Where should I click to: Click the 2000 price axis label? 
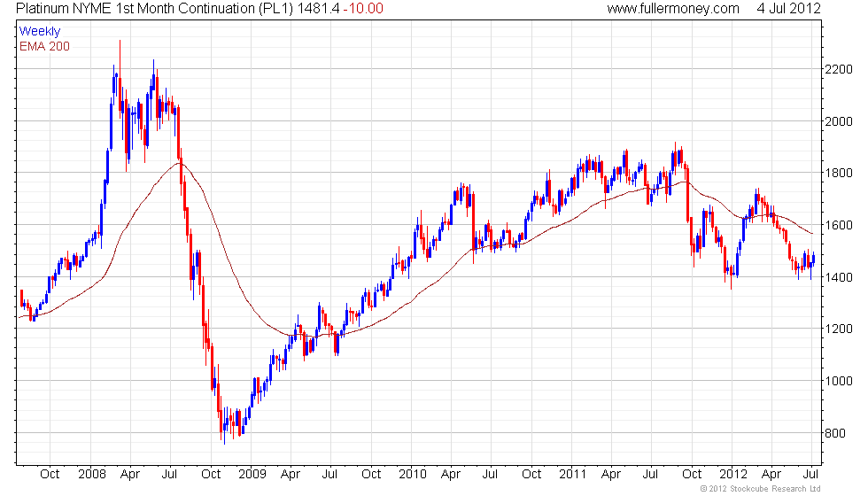click(x=838, y=121)
